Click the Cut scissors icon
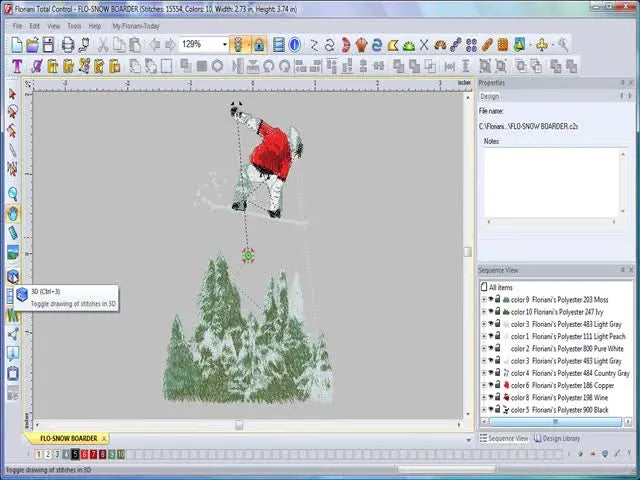640x480 pixels. coord(103,44)
